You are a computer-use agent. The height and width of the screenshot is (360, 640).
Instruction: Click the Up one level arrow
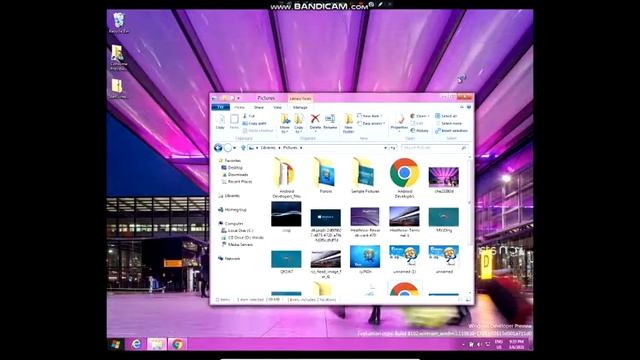pos(243,148)
